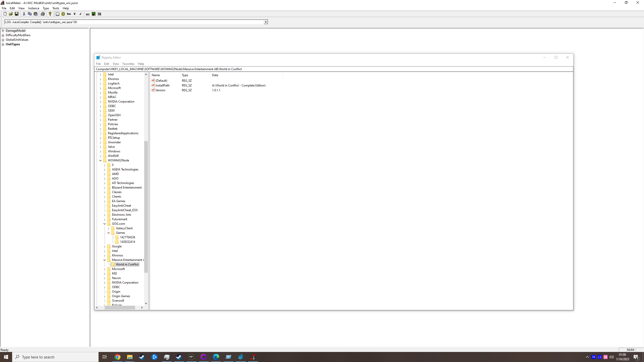The height and width of the screenshot is (362, 644).
Task: Collapse the WOW6432Node registry key
Action: pos(100,160)
